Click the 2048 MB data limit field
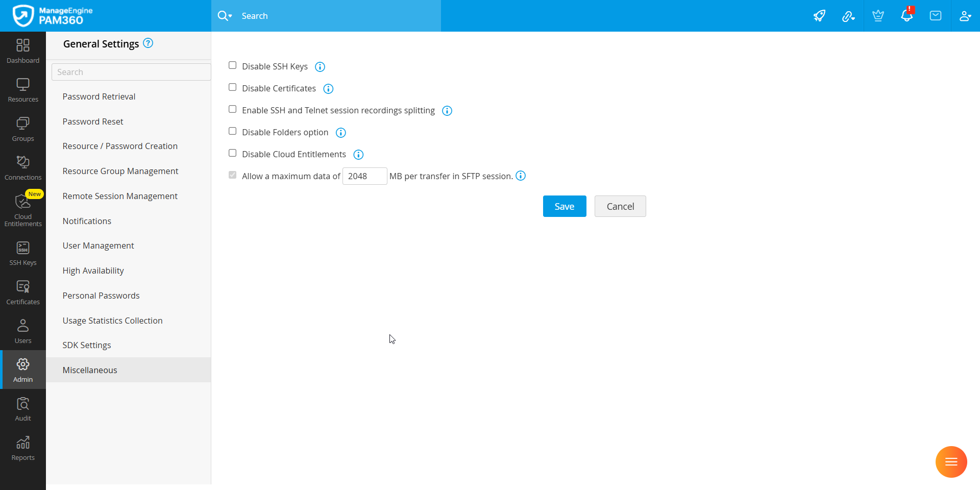 pos(364,176)
